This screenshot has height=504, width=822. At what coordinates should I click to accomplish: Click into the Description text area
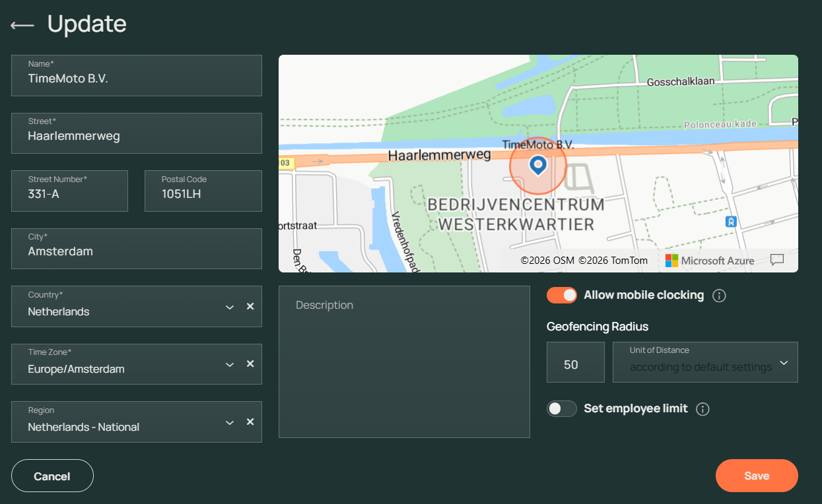tap(404, 362)
